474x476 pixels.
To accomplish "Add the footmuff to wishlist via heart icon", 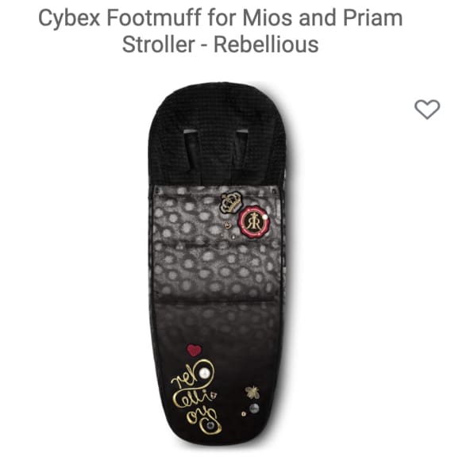I will (x=427, y=109).
